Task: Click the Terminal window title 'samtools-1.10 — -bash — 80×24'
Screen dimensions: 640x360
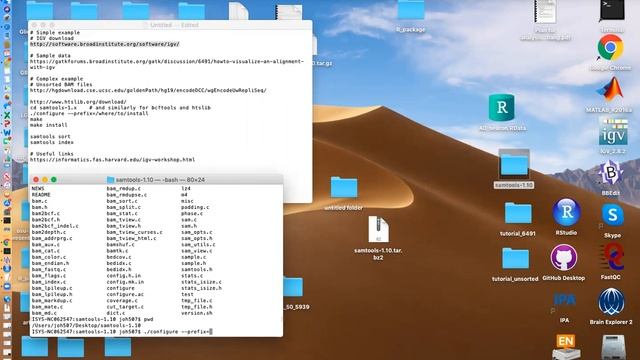Action: pyautogui.click(x=160, y=180)
